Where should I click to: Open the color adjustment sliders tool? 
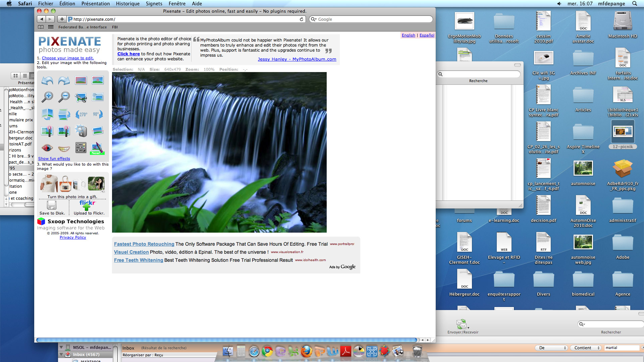click(81, 148)
